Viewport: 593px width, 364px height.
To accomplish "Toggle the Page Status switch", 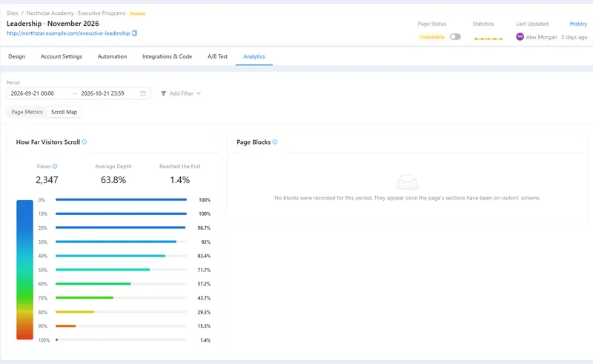I will (x=455, y=37).
